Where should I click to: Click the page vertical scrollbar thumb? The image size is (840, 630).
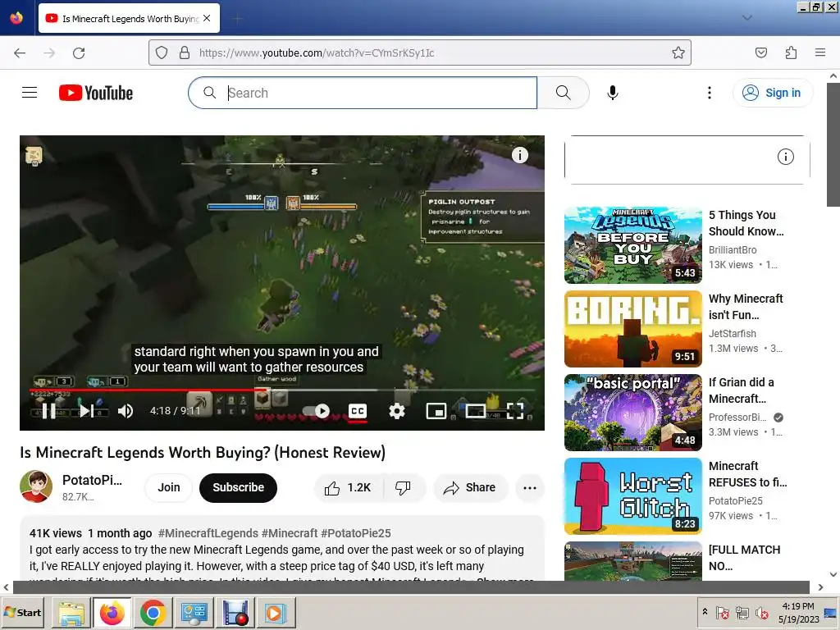click(x=833, y=144)
